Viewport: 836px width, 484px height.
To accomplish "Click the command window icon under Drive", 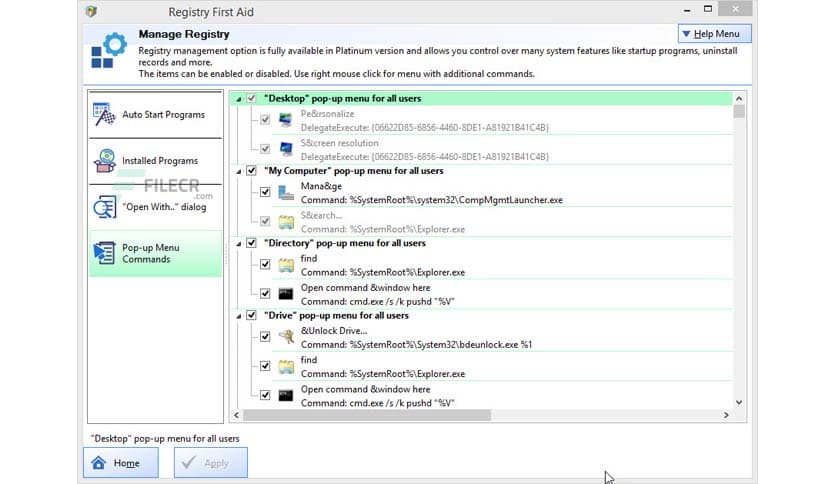I will click(x=286, y=396).
